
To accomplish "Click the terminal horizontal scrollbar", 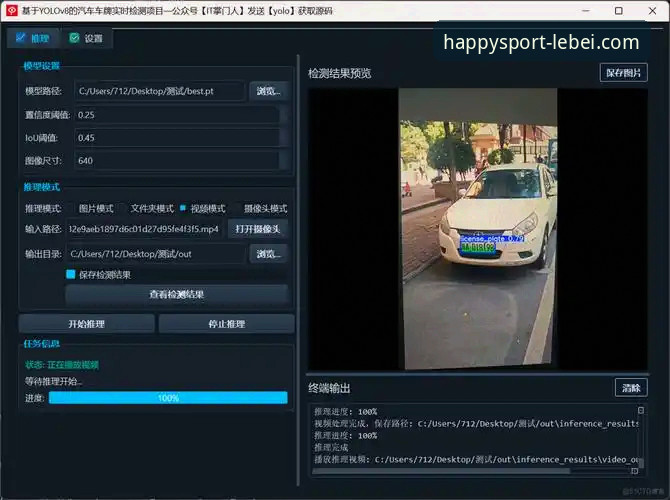I will (441, 471).
